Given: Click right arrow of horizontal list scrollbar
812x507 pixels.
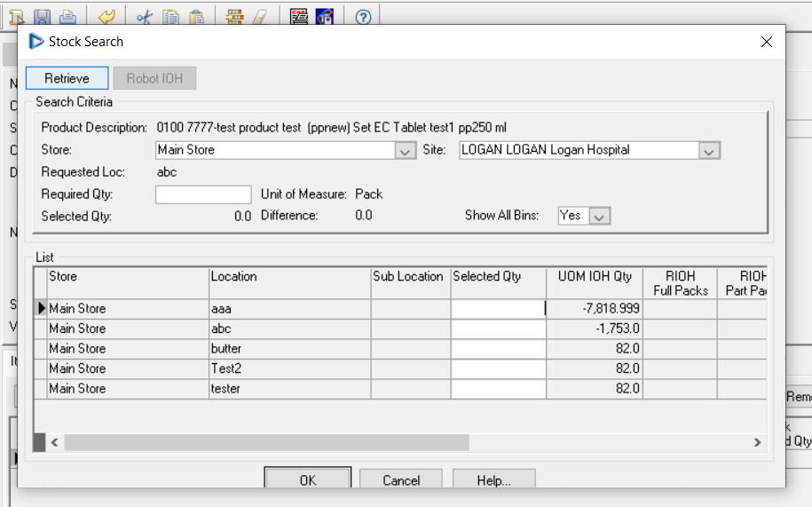Looking at the screenshot, I should (757, 441).
